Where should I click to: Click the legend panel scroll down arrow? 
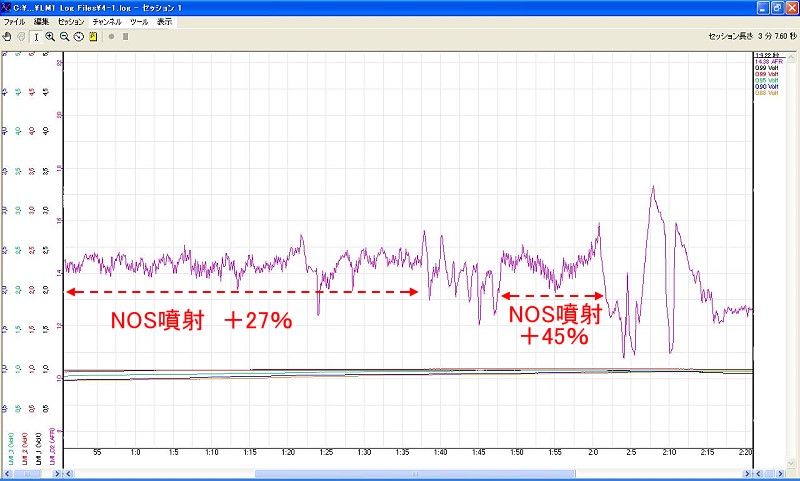point(791,463)
